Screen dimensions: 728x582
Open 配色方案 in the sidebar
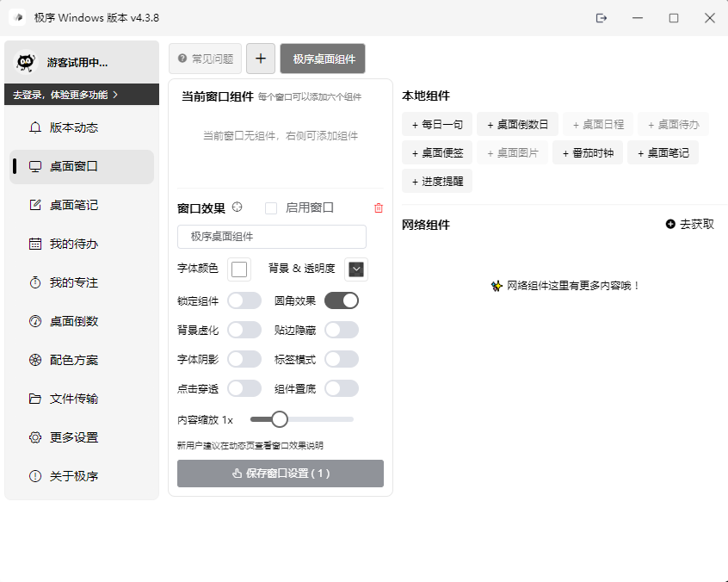coord(82,360)
